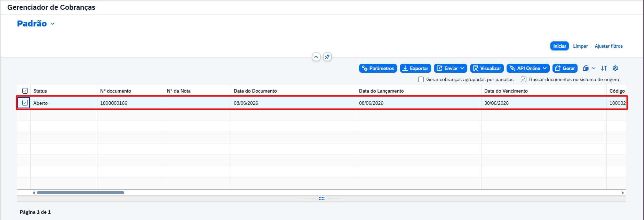Open the Parâmetros settings

(378, 68)
